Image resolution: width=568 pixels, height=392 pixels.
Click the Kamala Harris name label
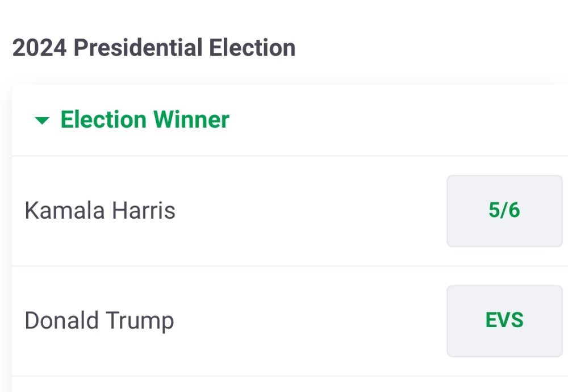100,211
